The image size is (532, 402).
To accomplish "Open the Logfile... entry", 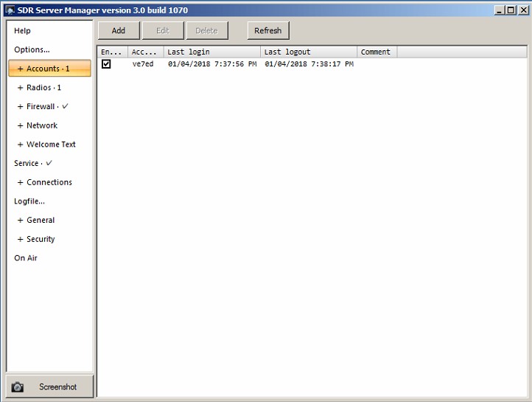I will [x=29, y=201].
